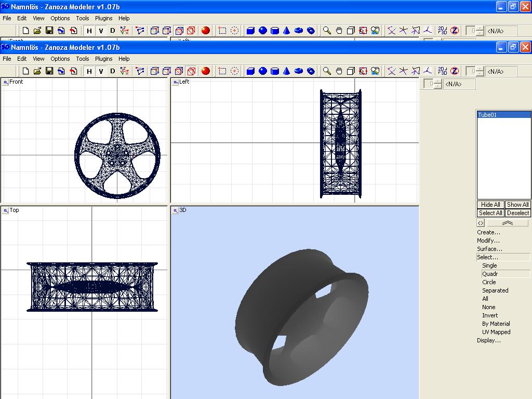
Task: Open the Plugins menu in front window
Action: (104, 59)
